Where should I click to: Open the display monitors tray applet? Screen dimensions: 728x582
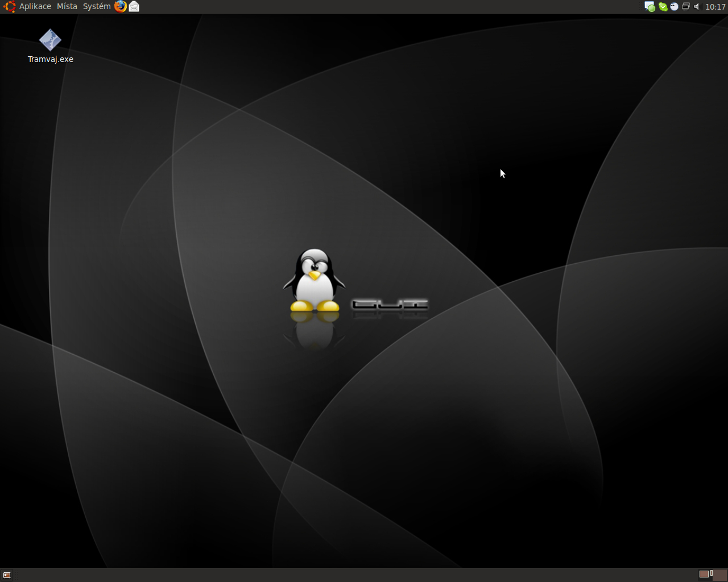click(686, 7)
